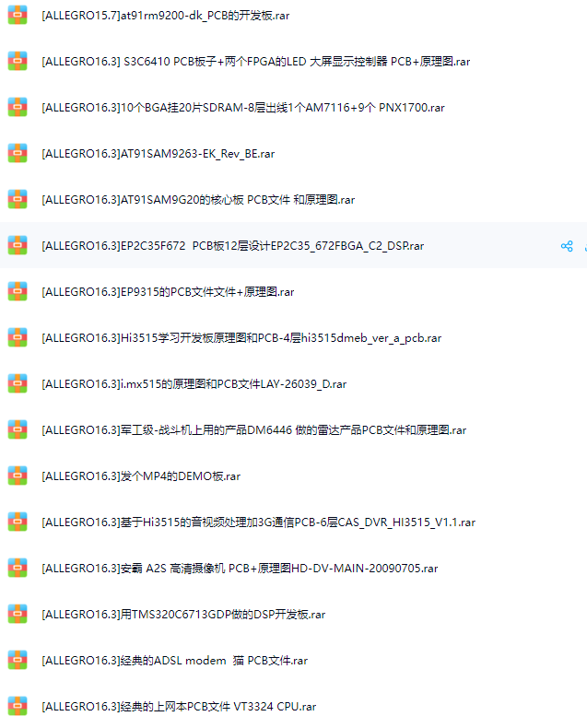Select 经典的上网本PCB文件 VT3324 CPU.rar
The width and height of the screenshot is (587, 728).
pos(179,706)
